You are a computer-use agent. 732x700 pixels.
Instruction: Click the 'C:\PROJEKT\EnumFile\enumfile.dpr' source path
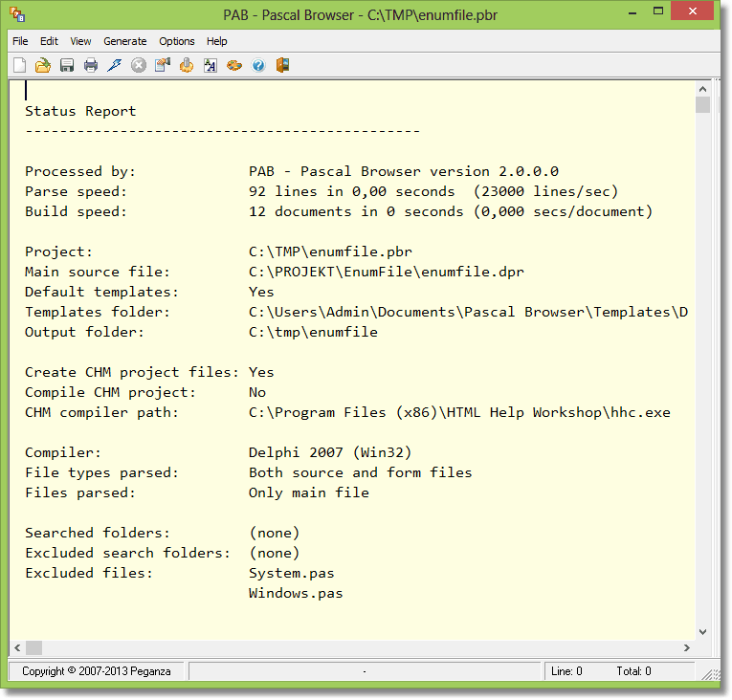click(387, 273)
